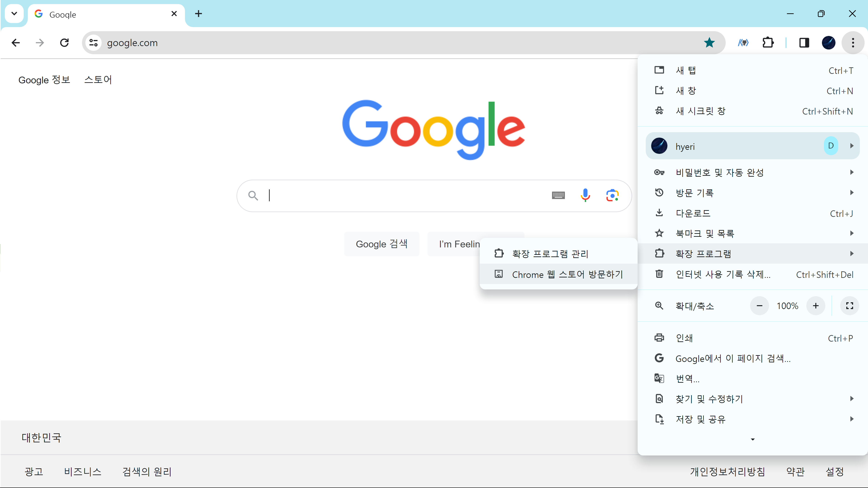Open the tab search dropdown arrow
Viewport: 868px width, 488px height.
14,14
